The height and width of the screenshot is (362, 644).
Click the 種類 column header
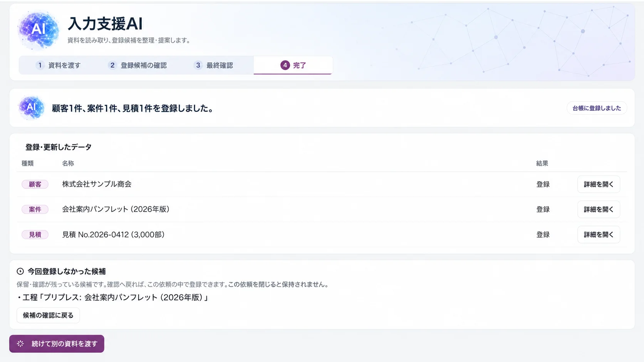tap(27, 163)
